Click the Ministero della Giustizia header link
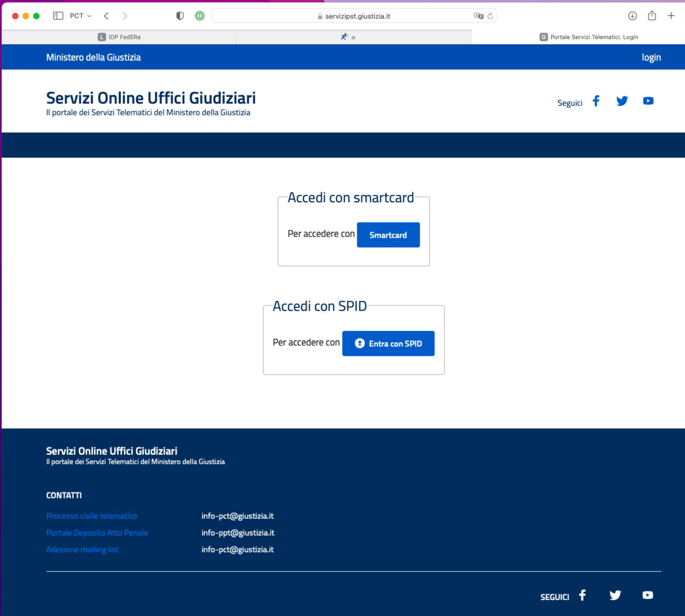Image resolution: width=685 pixels, height=616 pixels. (x=94, y=57)
